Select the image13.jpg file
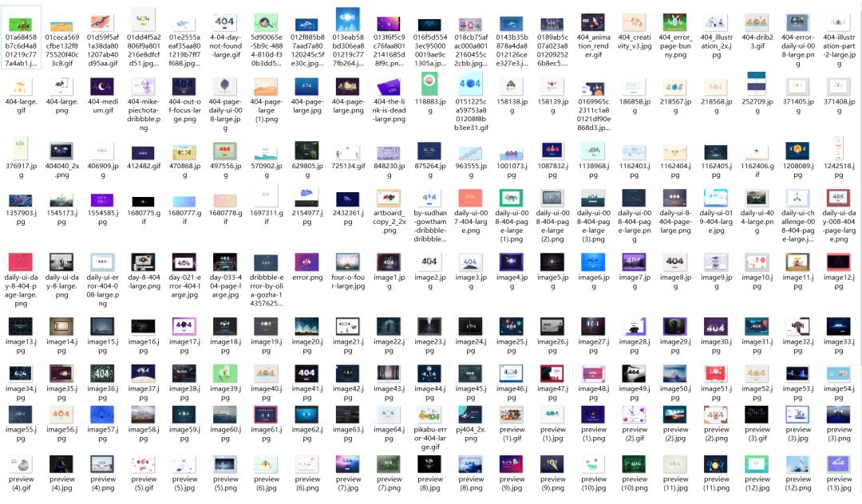 21,325
